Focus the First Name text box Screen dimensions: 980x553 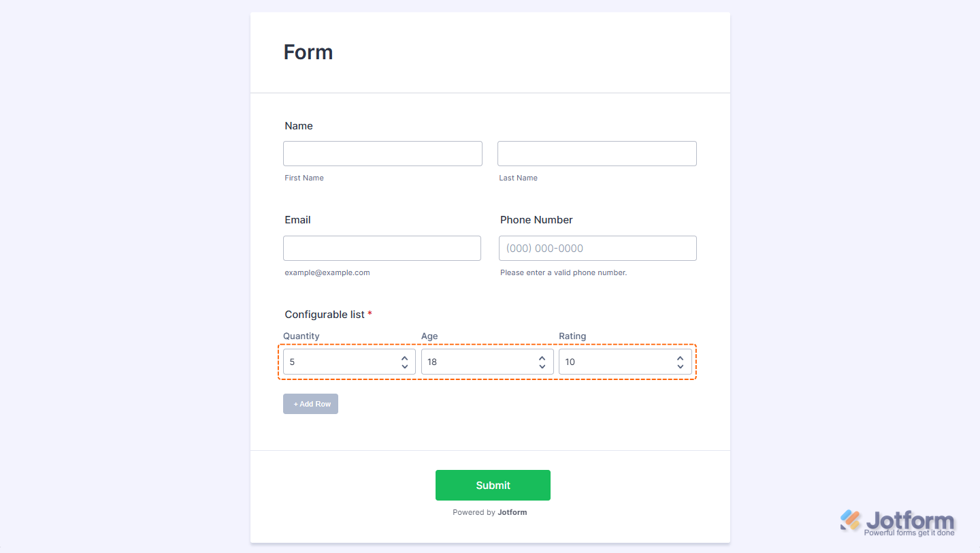click(x=382, y=153)
